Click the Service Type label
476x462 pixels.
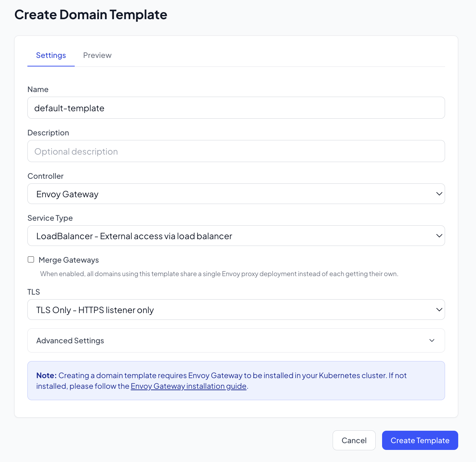click(x=50, y=218)
